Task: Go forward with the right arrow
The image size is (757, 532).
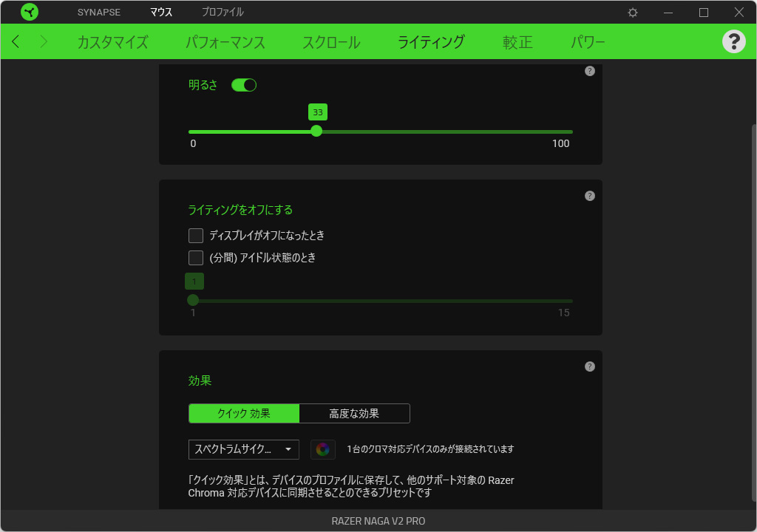Action: click(44, 41)
